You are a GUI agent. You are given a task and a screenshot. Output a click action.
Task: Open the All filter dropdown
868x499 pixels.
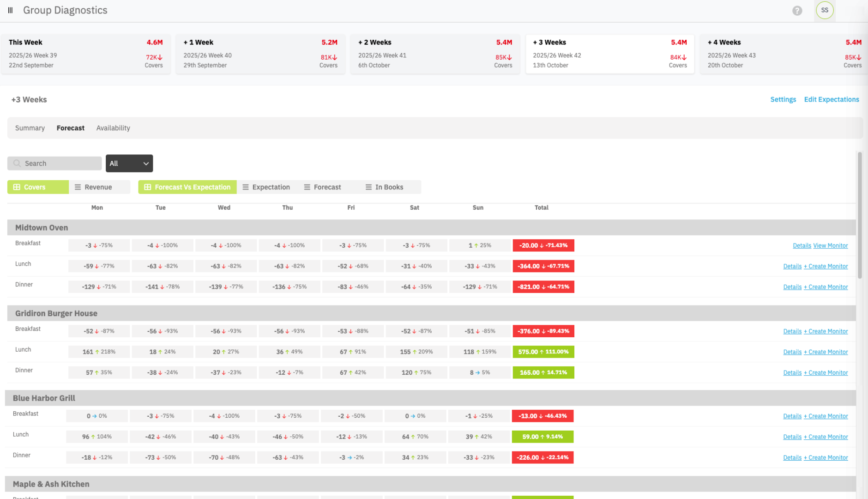129,164
